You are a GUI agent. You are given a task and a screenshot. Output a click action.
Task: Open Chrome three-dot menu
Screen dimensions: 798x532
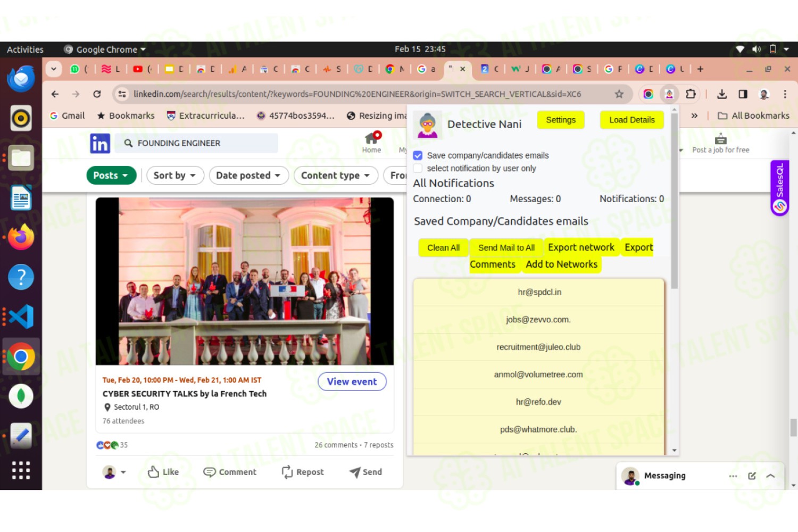click(x=785, y=94)
